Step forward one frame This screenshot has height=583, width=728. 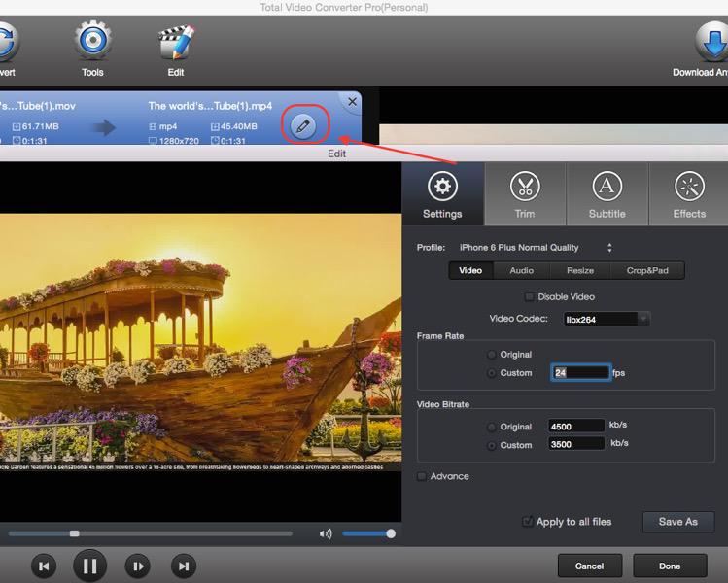(138, 566)
